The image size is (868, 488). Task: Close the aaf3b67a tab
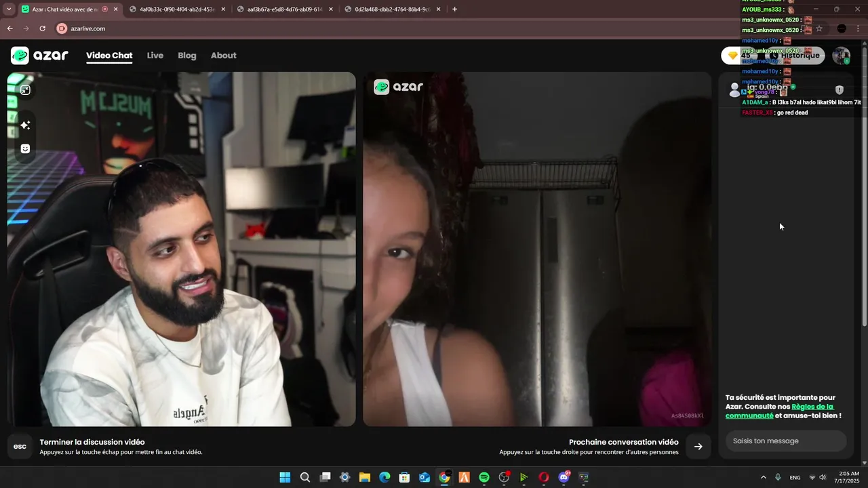coord(331,9)
